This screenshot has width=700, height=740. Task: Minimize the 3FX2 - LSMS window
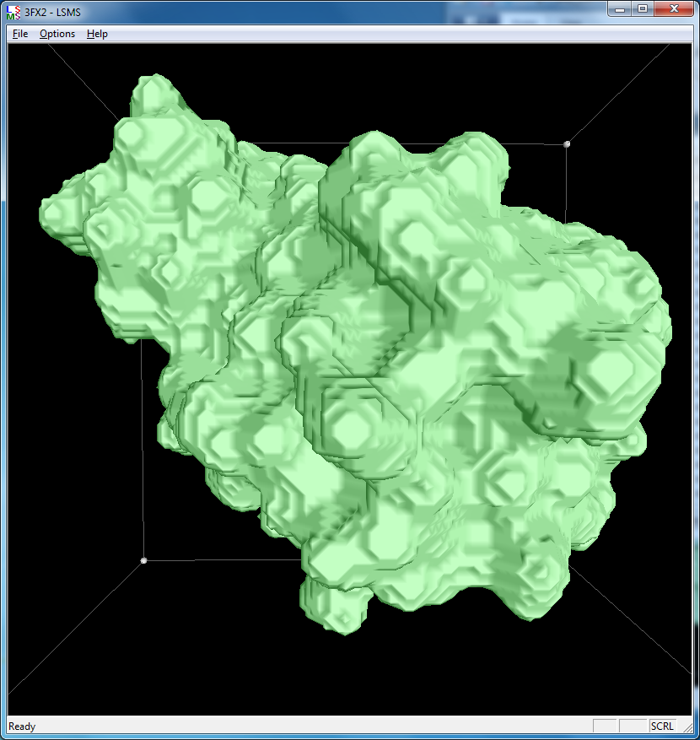click(621, 8)
